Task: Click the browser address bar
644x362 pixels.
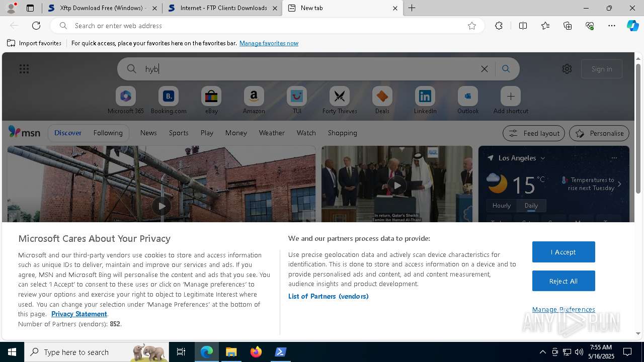Action: 267,26
